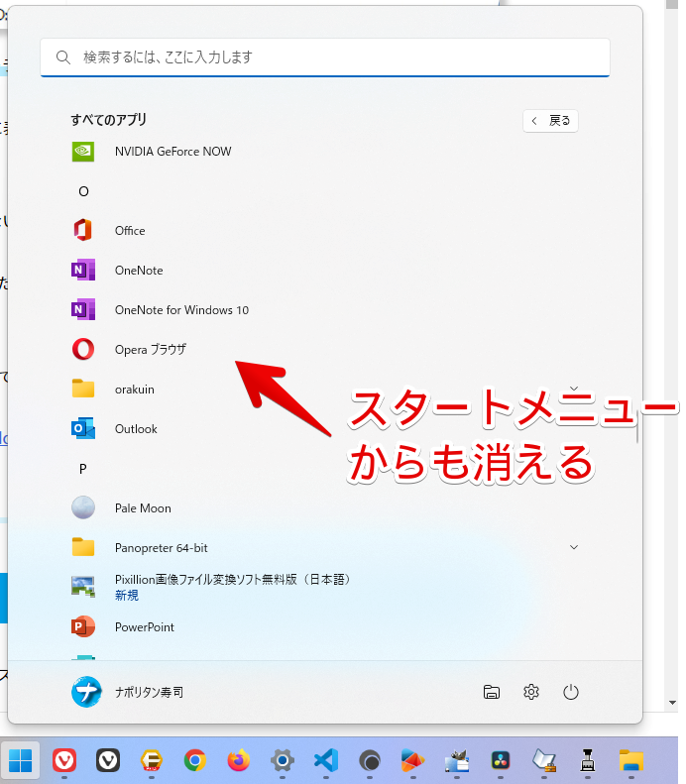This screenshot has width=686, height=784.
Task: Click the 新規 label under Pixillion
Action: coord(127,595)
